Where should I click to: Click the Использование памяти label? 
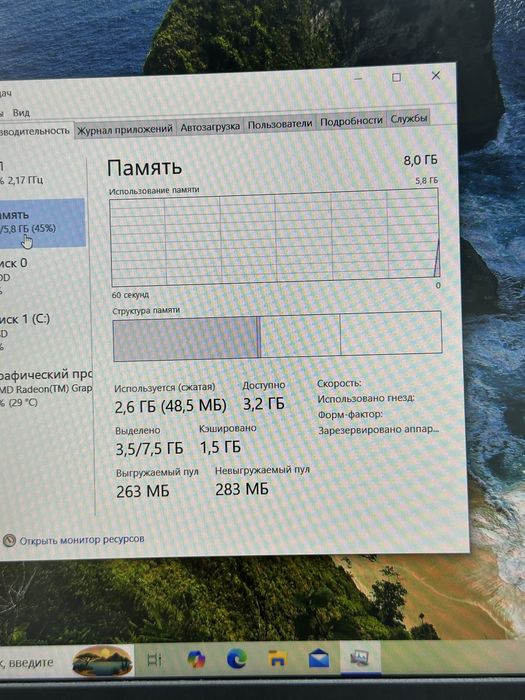(154, 190)
